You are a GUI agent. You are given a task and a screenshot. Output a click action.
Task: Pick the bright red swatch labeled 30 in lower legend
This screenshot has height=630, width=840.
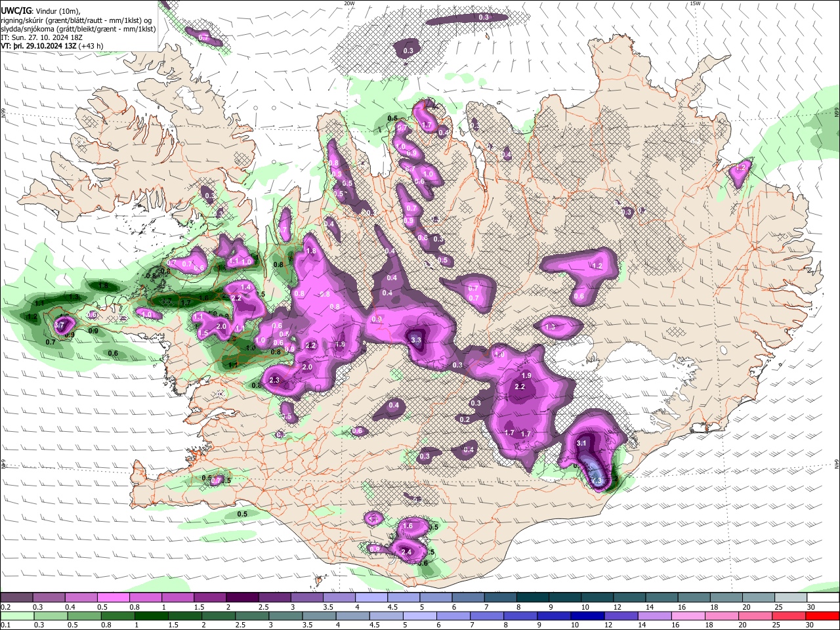823,616
